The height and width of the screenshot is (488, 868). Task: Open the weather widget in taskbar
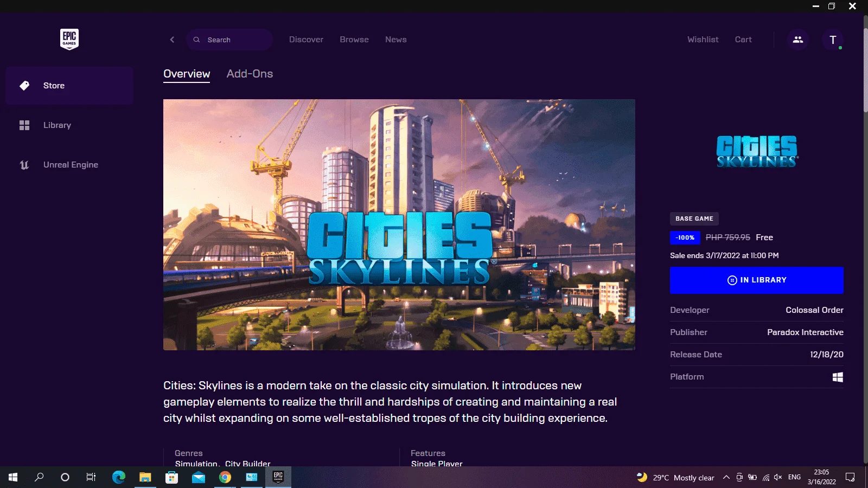click(675, 478)
